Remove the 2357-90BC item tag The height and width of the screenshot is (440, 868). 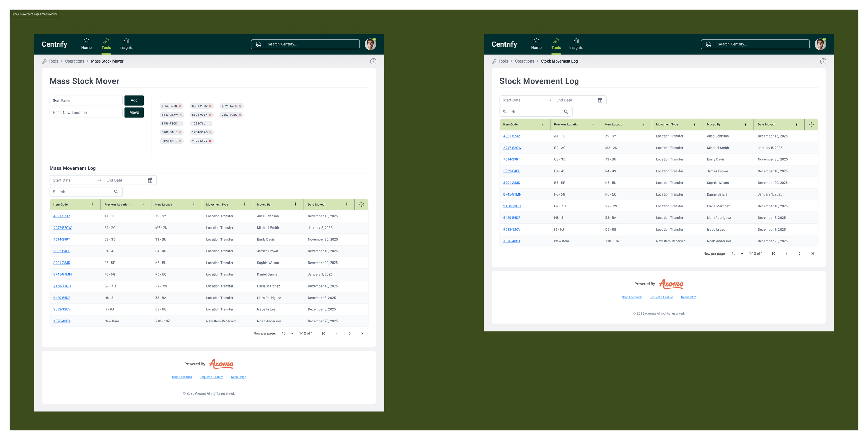(x=240, y=115)
